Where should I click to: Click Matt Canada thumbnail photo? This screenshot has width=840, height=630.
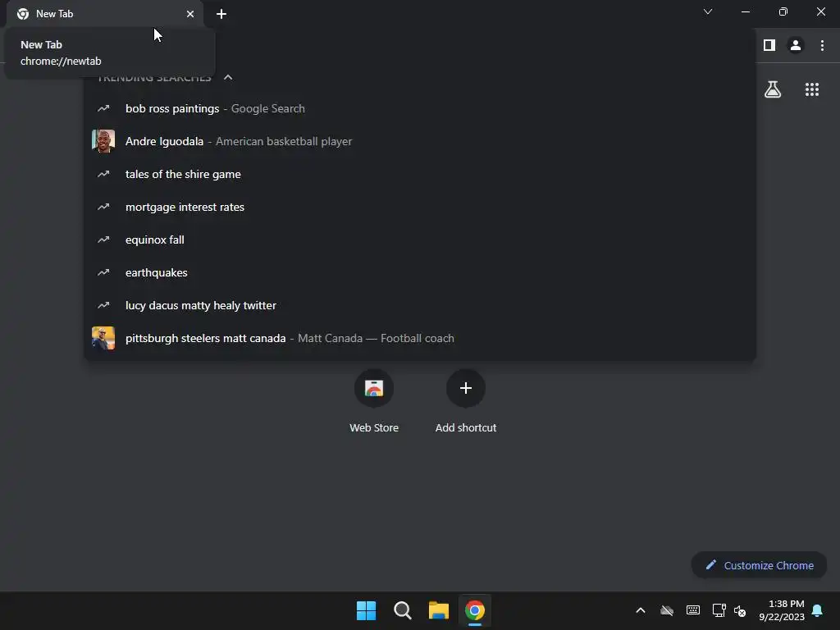(x=103, y=338)
